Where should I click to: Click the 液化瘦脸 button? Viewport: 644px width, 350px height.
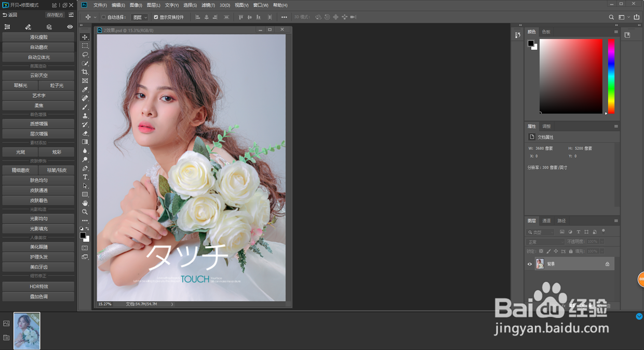38,37
